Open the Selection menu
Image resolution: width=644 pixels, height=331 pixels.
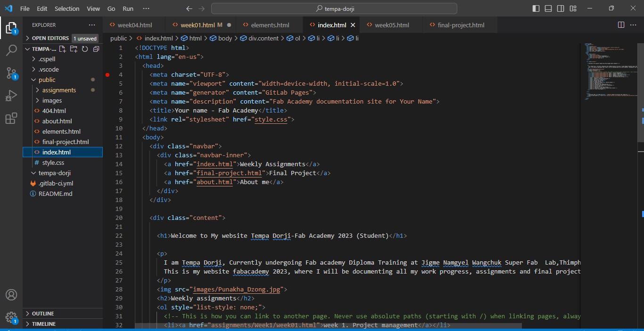click(x=67, y=8)
